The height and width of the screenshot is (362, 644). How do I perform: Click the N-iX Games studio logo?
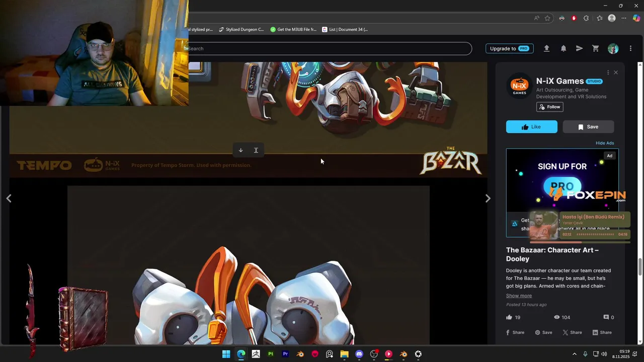tap(519, 85)
